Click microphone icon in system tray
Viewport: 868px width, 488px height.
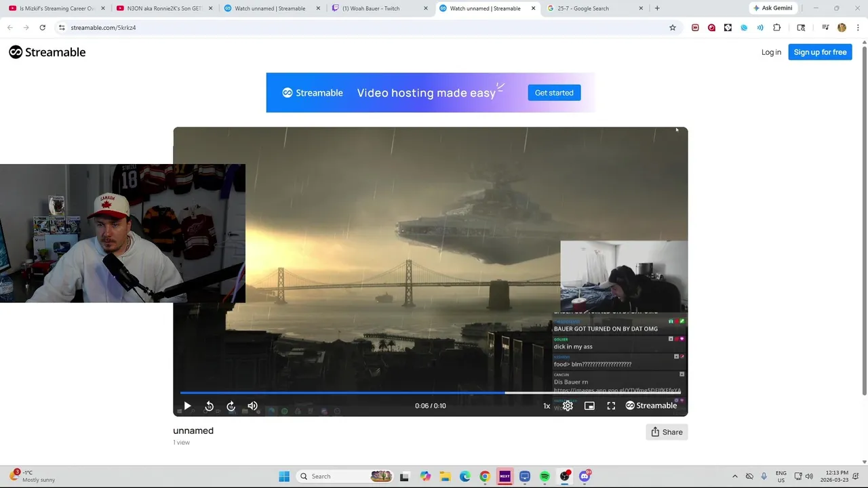coord(764,476)
